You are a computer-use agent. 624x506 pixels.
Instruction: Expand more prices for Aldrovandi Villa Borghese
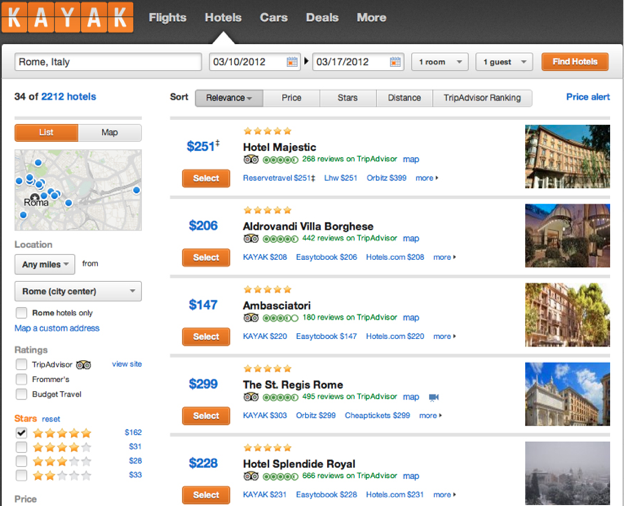(444, 257)
